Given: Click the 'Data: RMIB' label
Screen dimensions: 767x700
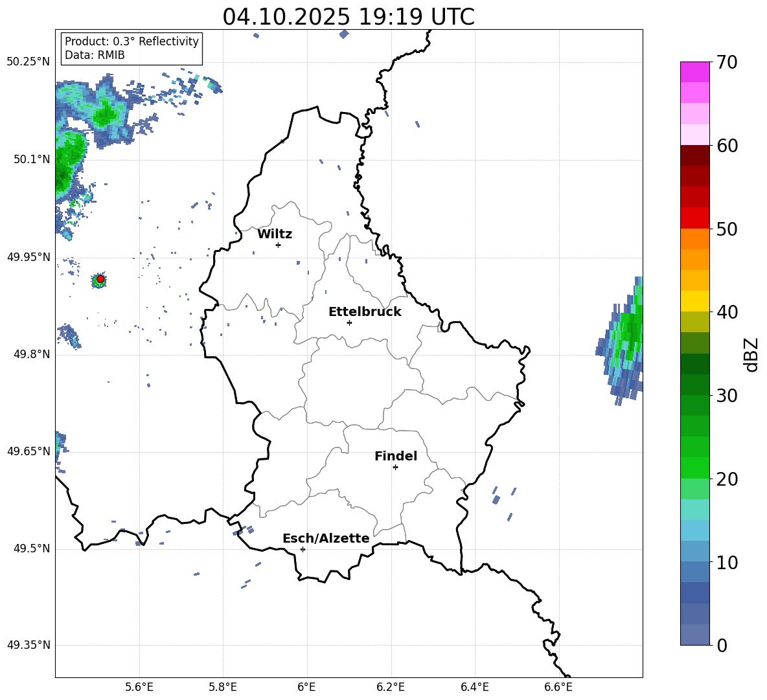Looking at the screenshot, I should [x=95, y=55].
